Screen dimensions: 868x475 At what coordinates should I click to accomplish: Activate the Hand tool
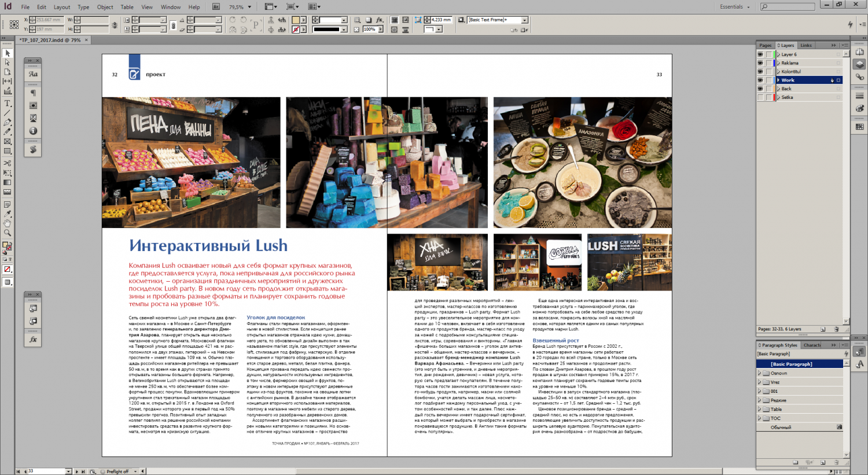click(8, 223)
